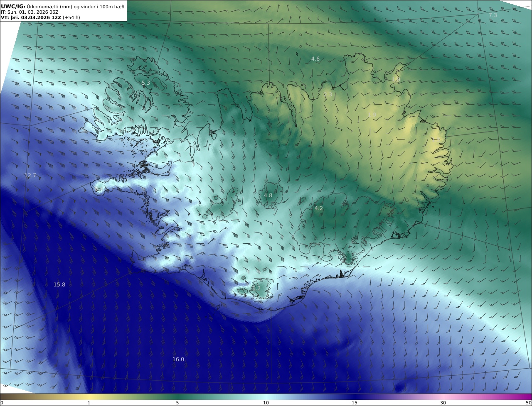Click the colorbar tick label 1
The image size is (532, 406).
click(89, 403)
